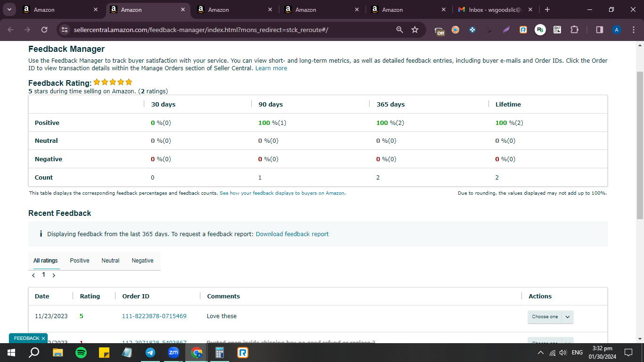The width and height of the screenshot is (644, 362).
Task: Open Telegram from the taskbar
Action: pyautogui.click(x=150, y=352)
